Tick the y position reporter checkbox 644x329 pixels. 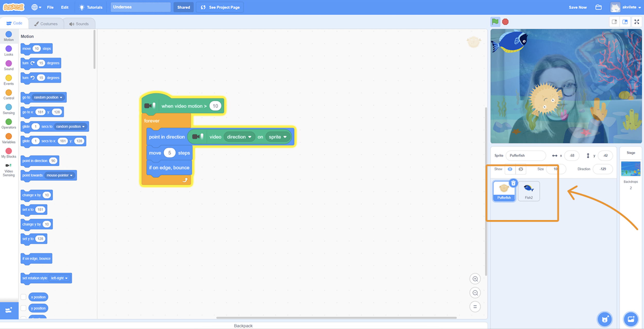pos(23,308)
